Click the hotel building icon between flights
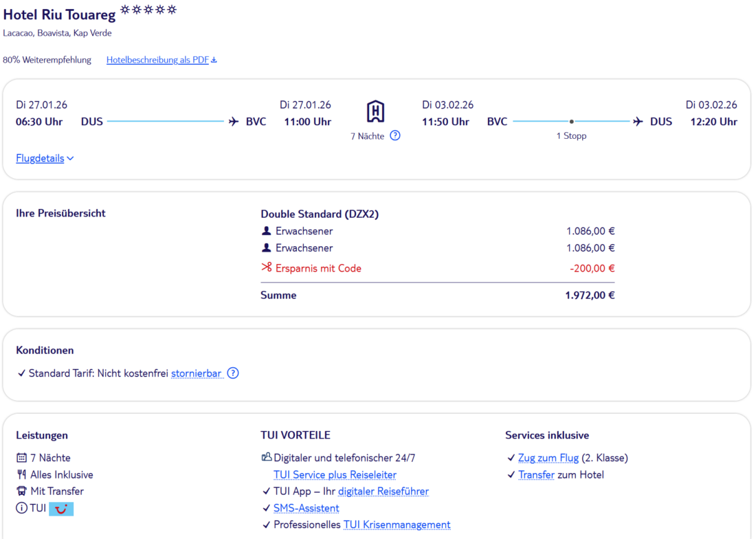The image size is (756, 539). (375, 111)
